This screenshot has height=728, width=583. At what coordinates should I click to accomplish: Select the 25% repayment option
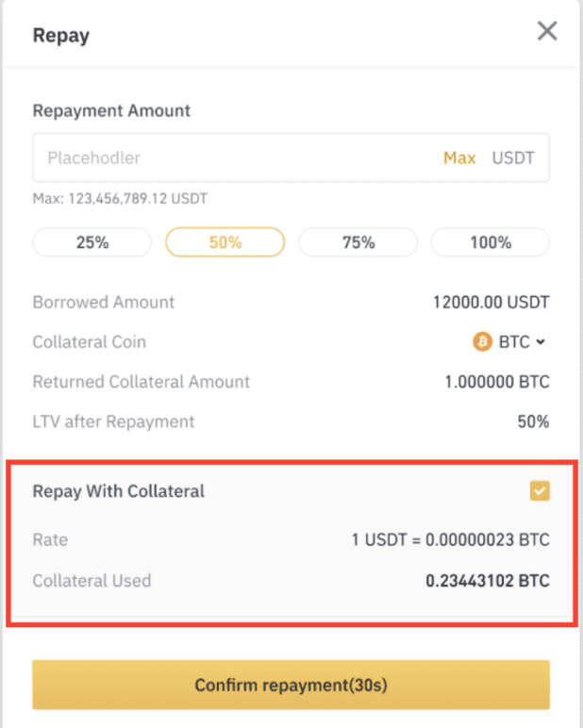pos(92,242)
